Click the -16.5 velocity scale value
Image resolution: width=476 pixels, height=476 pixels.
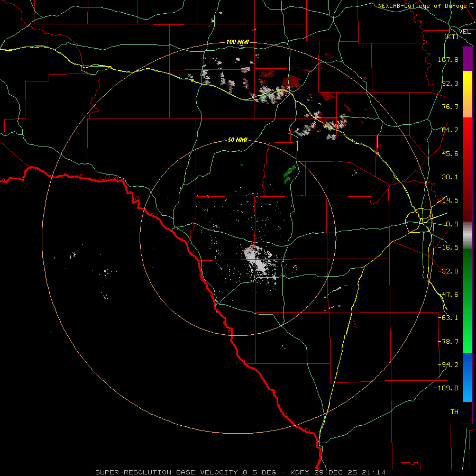click(448, 248)
